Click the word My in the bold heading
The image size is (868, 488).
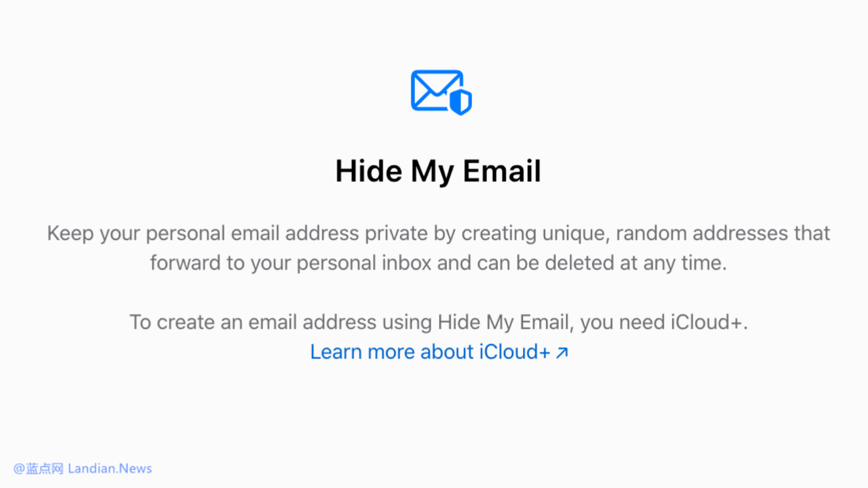(432, 172)
